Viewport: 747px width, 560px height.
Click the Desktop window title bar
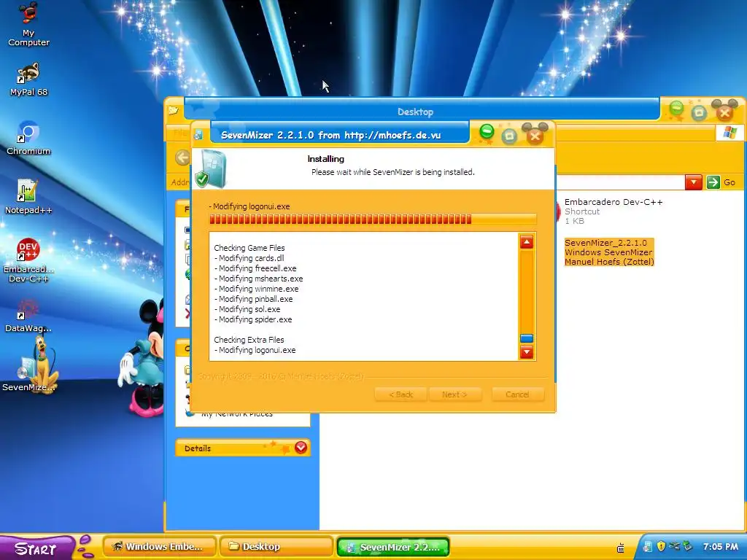[415, 112]
